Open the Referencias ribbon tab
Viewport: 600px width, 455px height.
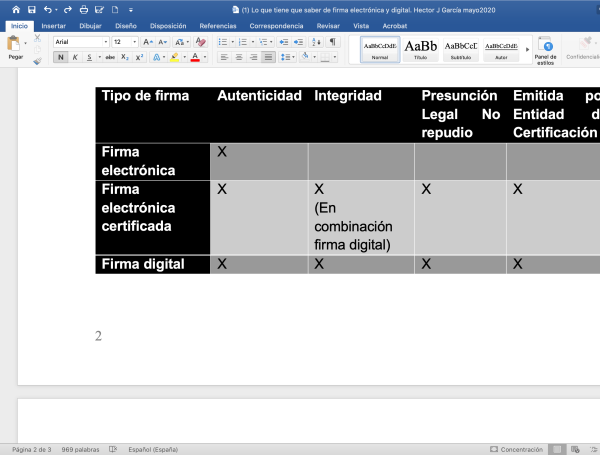click(x=218, y=25)
